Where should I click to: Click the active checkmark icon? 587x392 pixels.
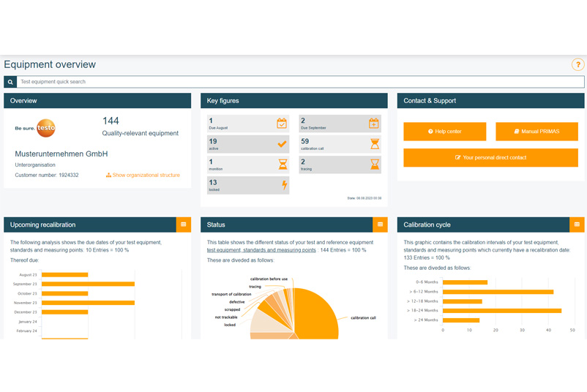[x=282, y=144]
